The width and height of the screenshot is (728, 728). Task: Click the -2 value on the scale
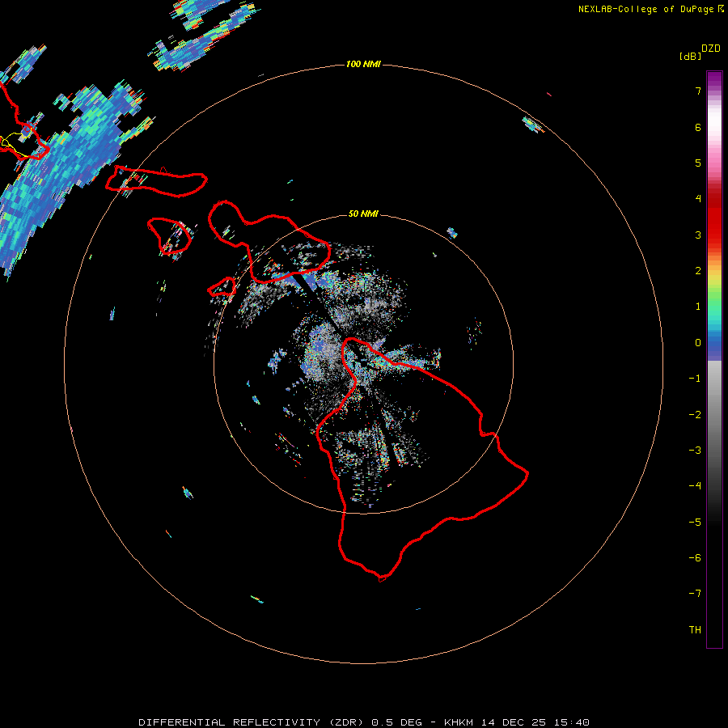point(695,414)
